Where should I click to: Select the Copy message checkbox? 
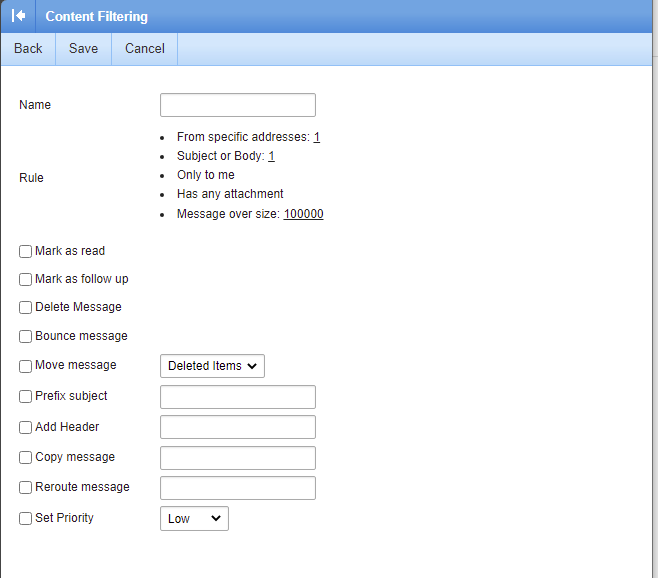[26, 457]
